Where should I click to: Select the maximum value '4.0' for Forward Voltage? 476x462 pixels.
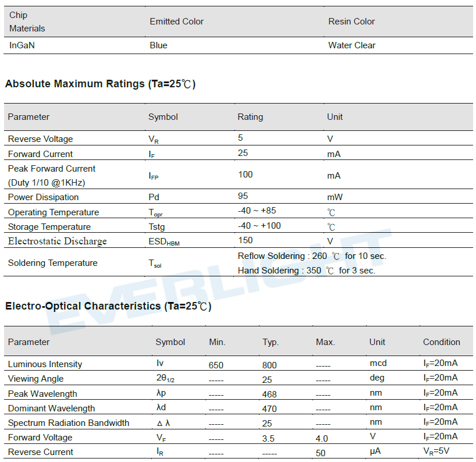[x=321, y=439]
